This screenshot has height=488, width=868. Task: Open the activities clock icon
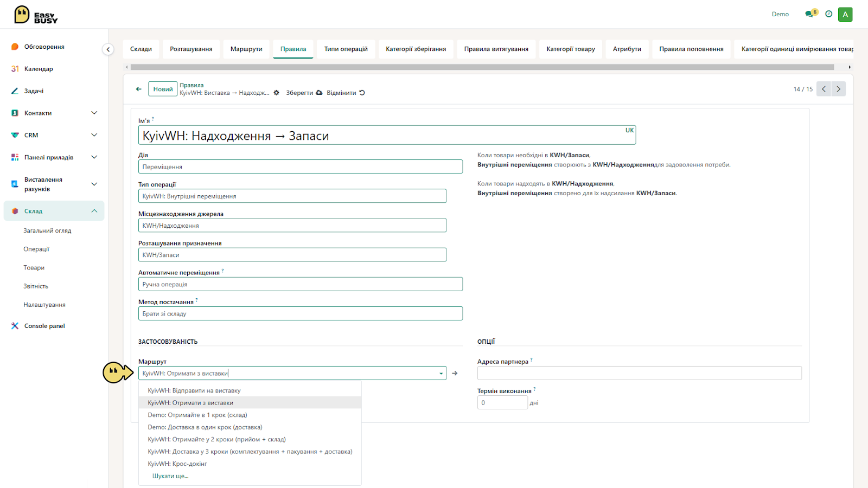[x=828, y=14]
